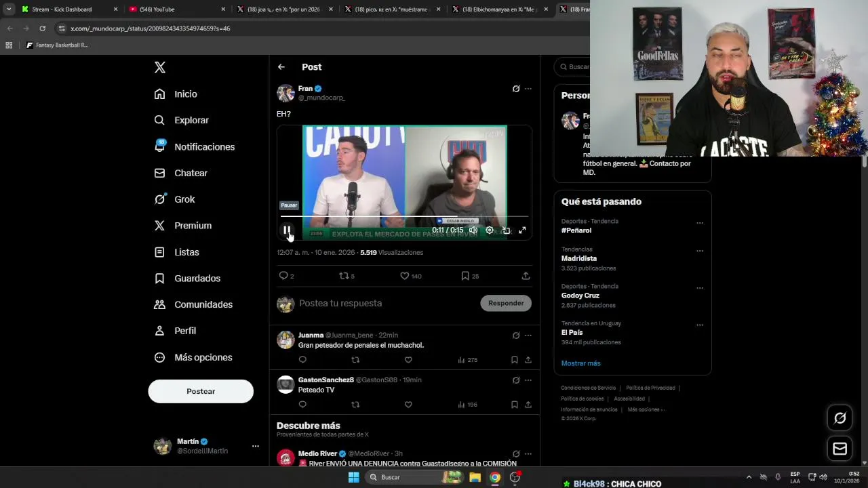868x488 pixels.
Task: Open more options for #Peñarol trend
Action: pos(700,223)
